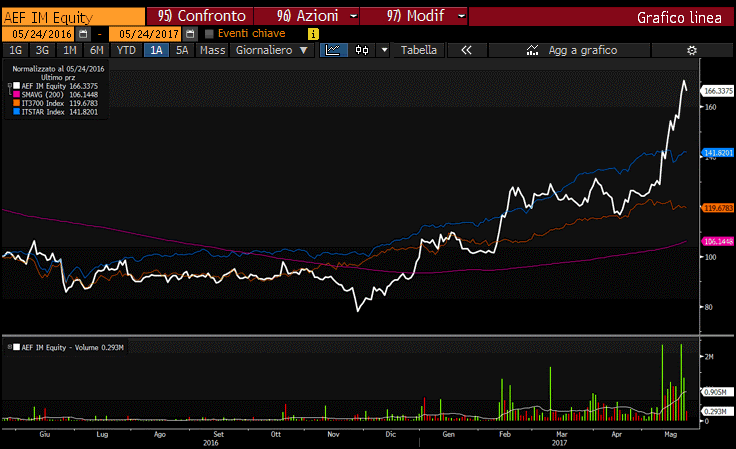Switch to candlestick chart icon
The width and height of the screenshot is (736, 449).
pyautogui.click(x=361, y=50)
